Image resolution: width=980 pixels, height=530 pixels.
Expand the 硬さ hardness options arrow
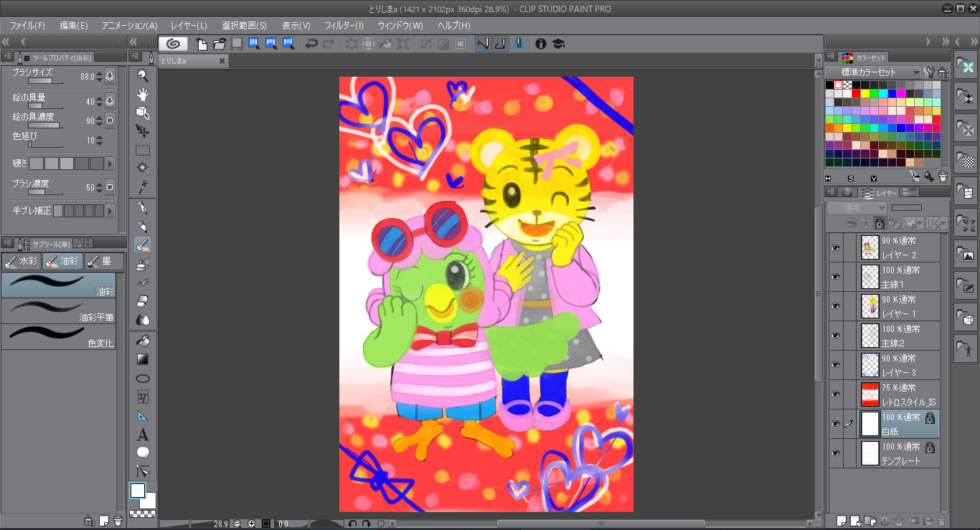tap(110, 164)
